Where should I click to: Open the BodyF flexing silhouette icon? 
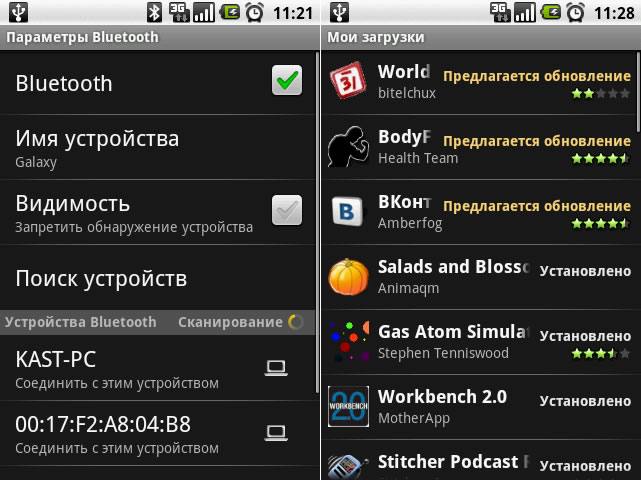[348, 146]
